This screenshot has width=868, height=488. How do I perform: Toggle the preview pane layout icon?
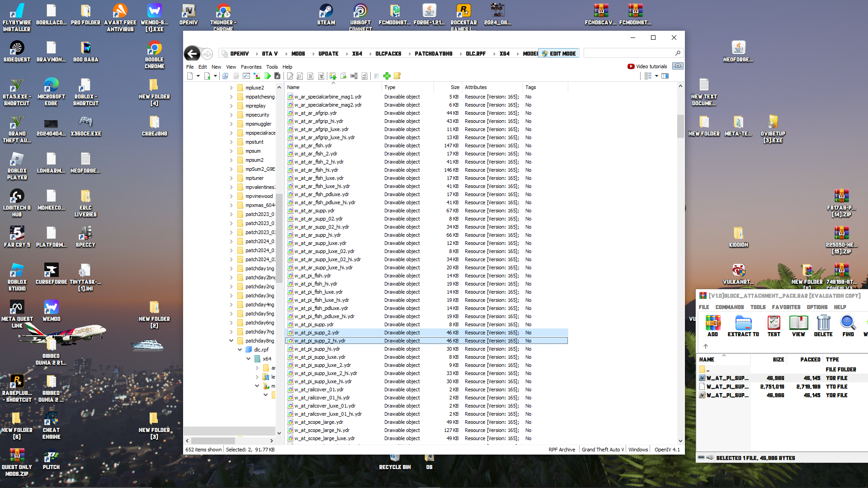[665, 76]
